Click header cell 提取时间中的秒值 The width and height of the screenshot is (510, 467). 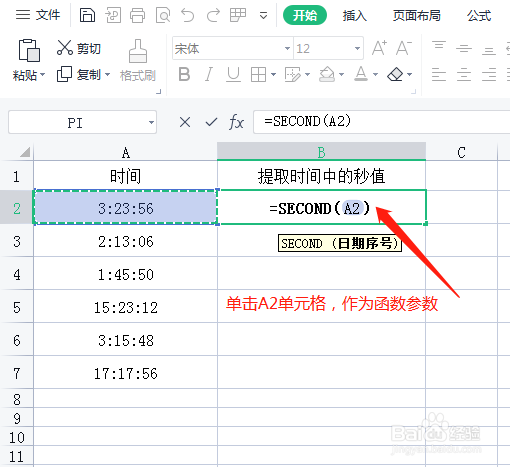[322, 176]
